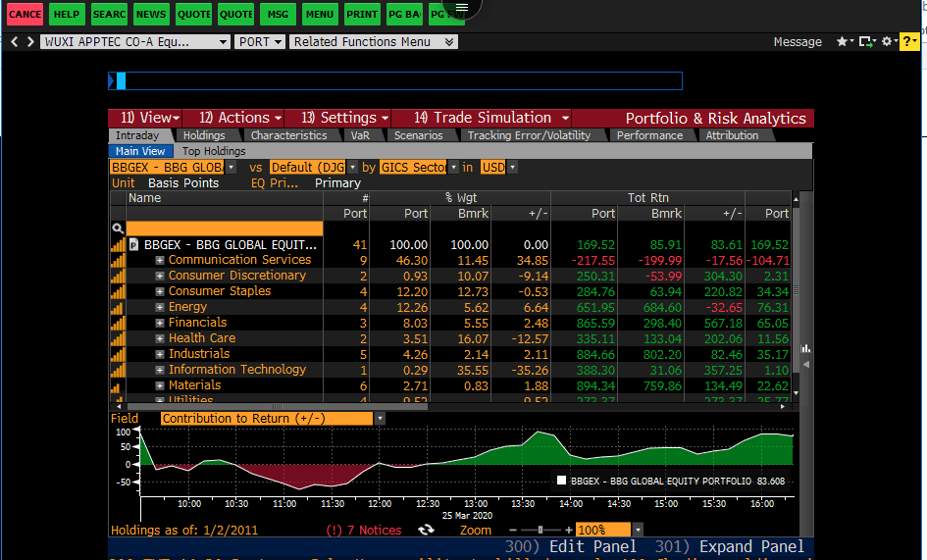
Task: Expand the Energy sector row
Action: pos(160,308)
